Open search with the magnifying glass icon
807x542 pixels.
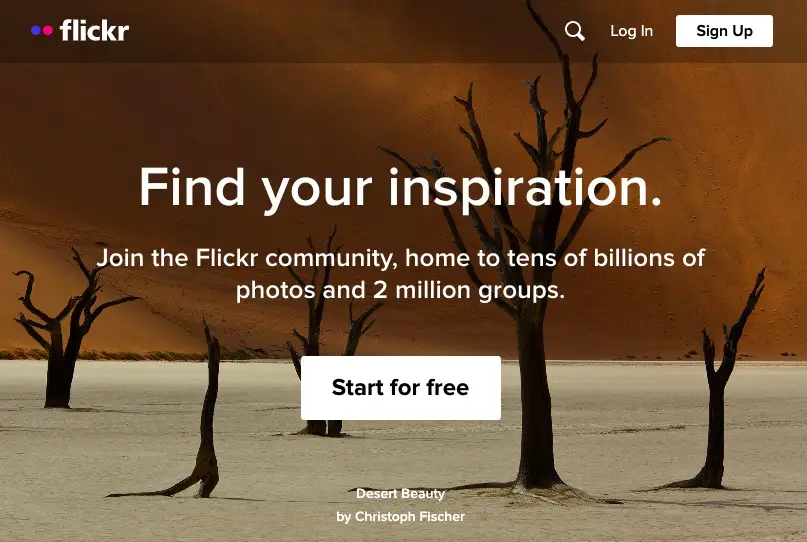tap(574, 31)
